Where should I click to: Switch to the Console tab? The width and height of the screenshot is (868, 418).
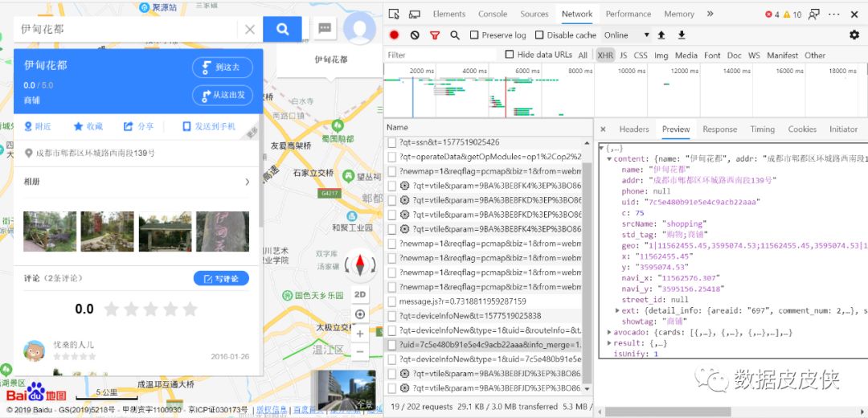(493, 14)
